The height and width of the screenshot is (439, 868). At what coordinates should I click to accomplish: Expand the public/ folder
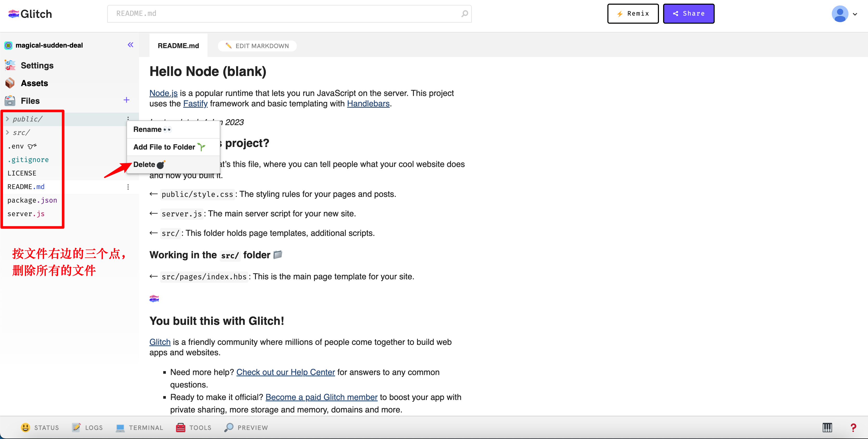click(x=7, y=119)
